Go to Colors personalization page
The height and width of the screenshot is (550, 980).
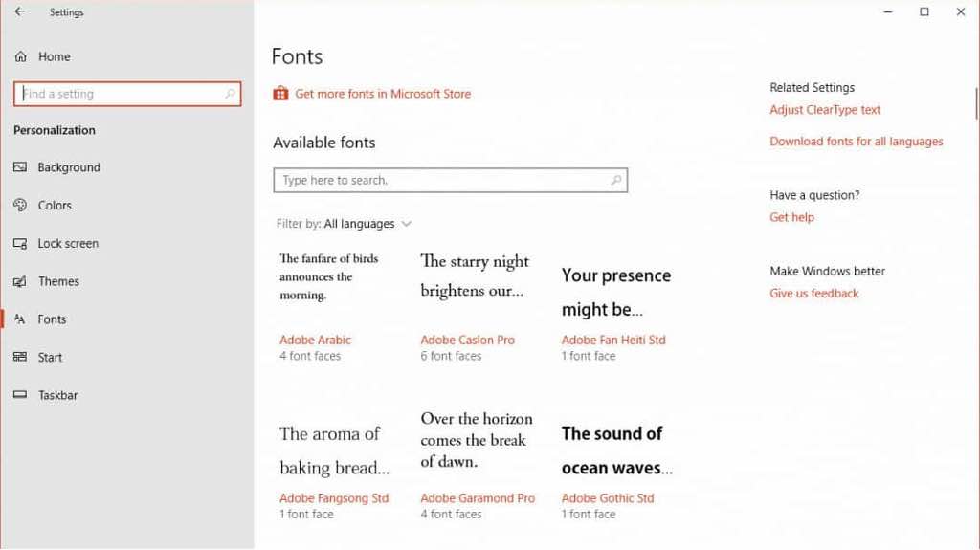point(55,205)
